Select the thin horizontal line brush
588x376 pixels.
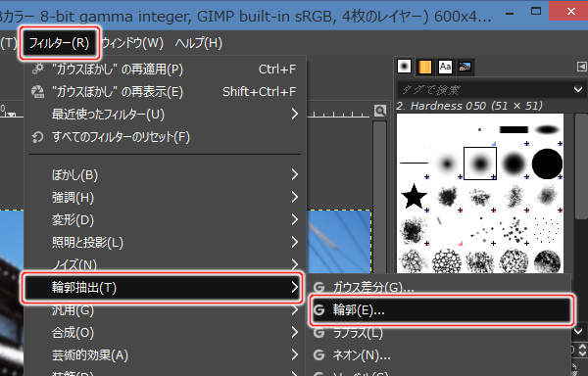(x=414, y=163)
